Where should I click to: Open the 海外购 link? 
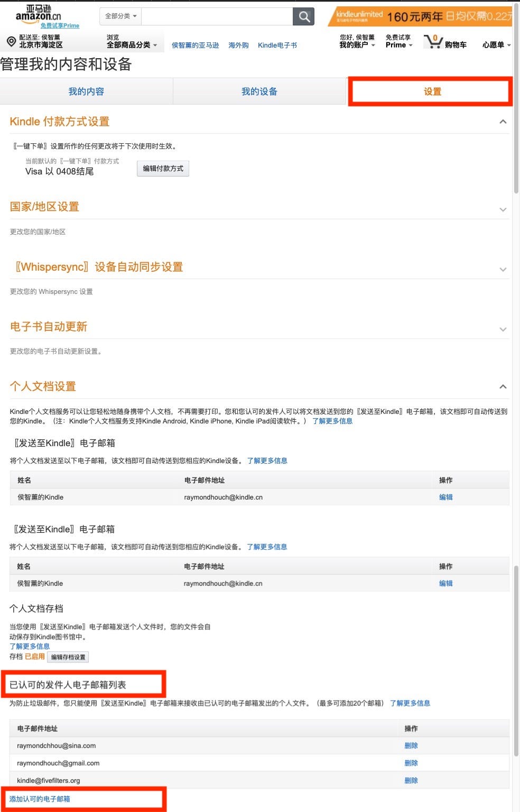pos(238,45)
